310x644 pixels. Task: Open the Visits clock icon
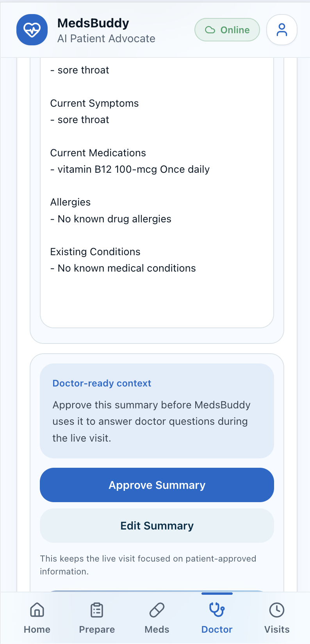point(277,610)
